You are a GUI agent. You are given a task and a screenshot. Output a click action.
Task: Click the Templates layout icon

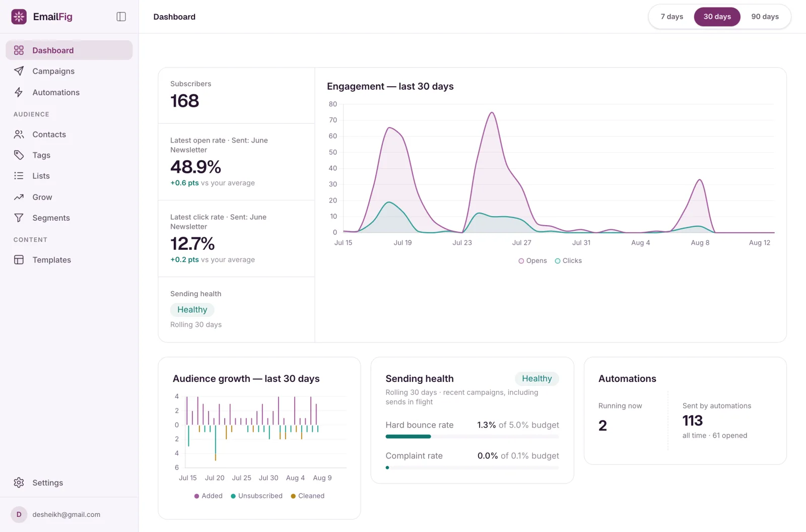coord(19,260)
